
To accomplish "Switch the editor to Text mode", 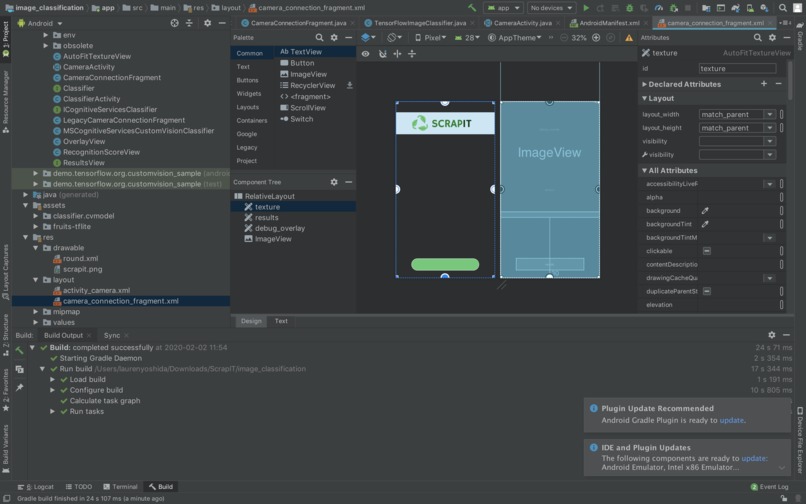I will point(281,321).
